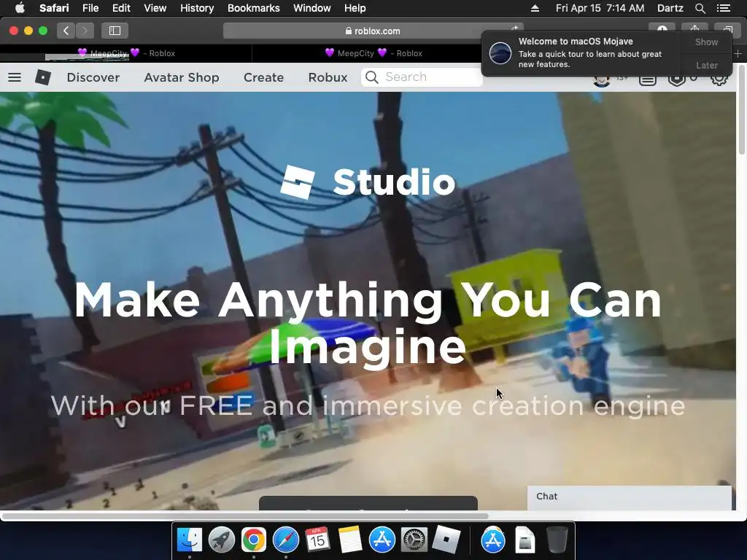Open the App Store icon left of System Preferences
This screenshot has width=747, height=560.
[x=382, y=540]
